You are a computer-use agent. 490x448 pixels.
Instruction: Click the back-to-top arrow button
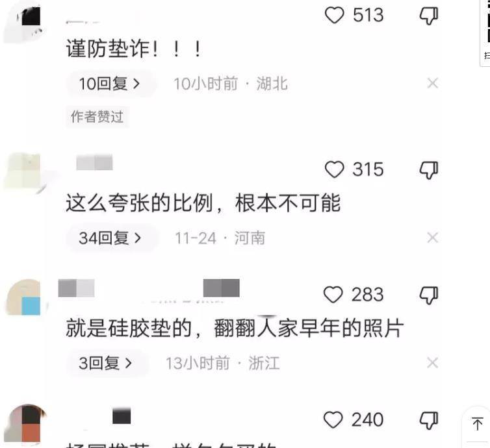tap(478, 424)
